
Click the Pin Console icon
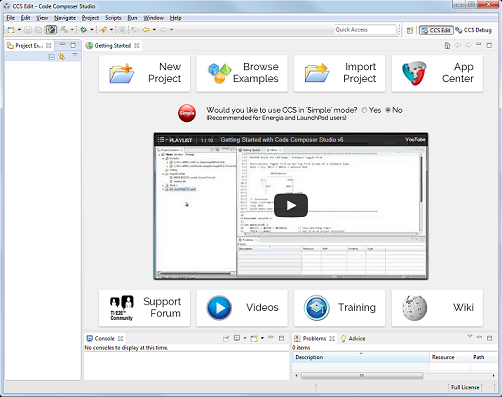226,339
